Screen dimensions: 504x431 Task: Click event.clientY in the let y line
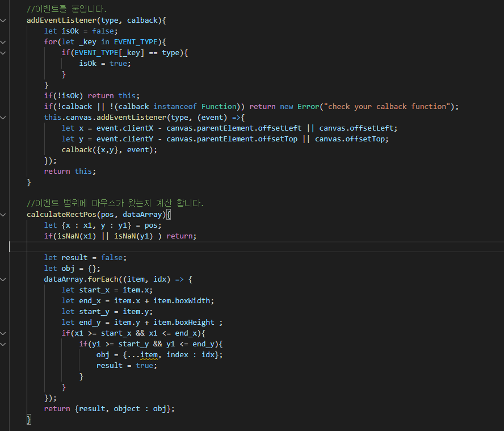click(x=125, y=139)
